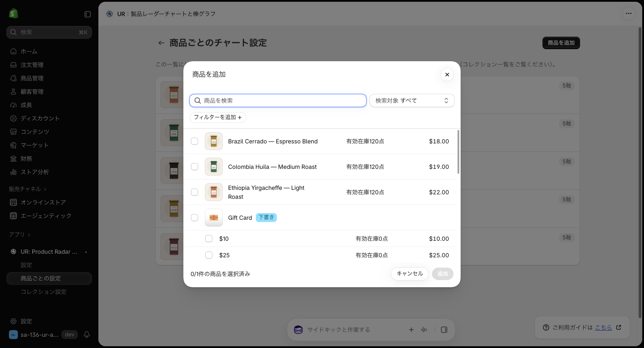
Task: Toggle the sidebar collapse icon
Action: point(88,14)
